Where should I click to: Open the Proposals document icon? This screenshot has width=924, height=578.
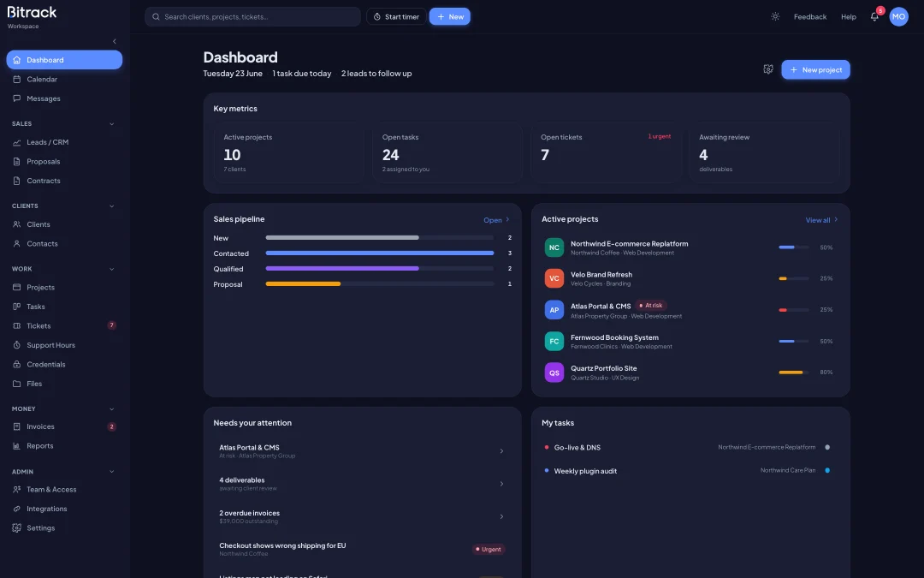tap(16, 162)
